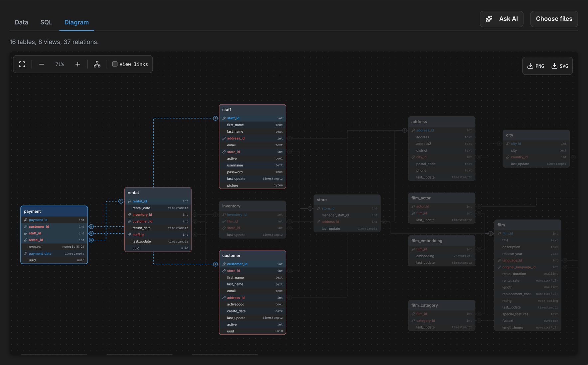Image resolution: width=588 pixels, height=365 pixels.
Task: Download diagram as SVG
Action: pyautogui.click(x=560, y=66)
